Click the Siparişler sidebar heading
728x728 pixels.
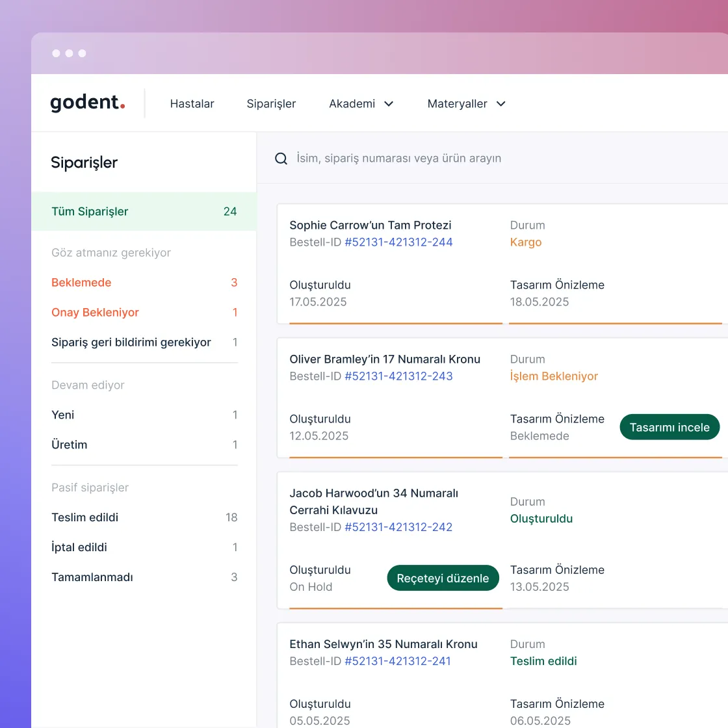84,162
